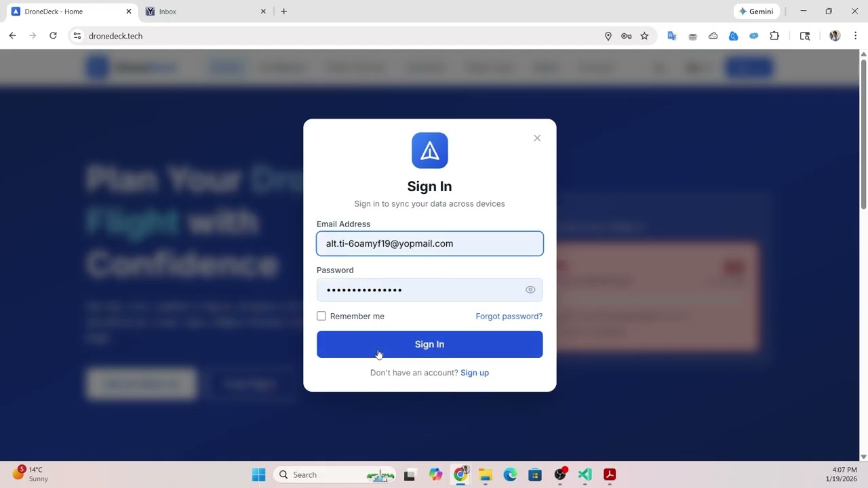Bookmark this page with the star
This screenshot has width=868, height=488.
coord(644,36)
